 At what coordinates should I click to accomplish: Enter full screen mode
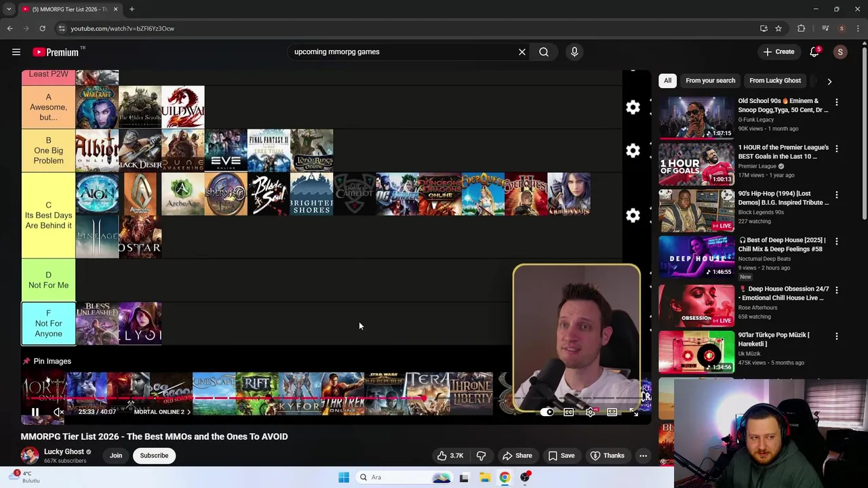[633, 411]
